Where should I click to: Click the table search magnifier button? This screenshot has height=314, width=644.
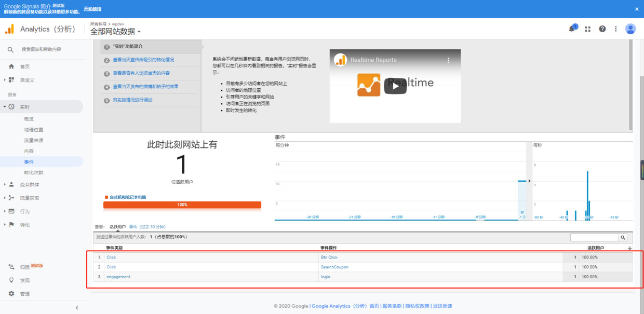pos(623,237)
